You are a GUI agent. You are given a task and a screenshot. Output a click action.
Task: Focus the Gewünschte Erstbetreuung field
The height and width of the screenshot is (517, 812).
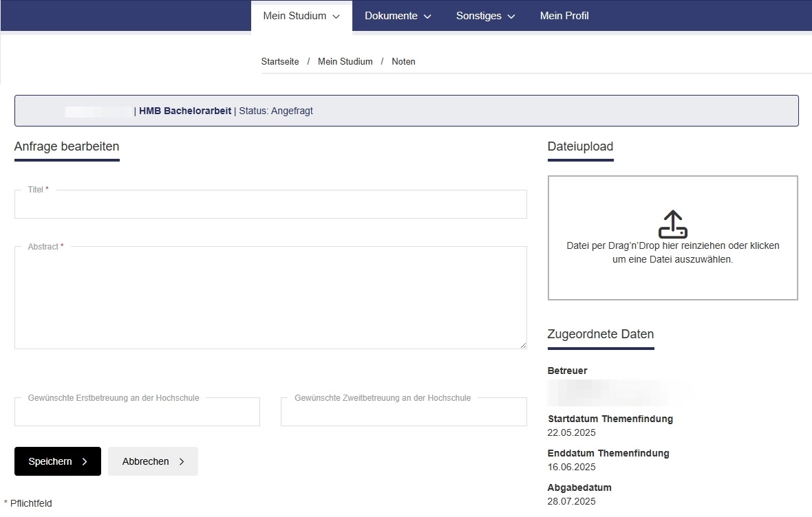pyautogui.click(x=137, y=412)
